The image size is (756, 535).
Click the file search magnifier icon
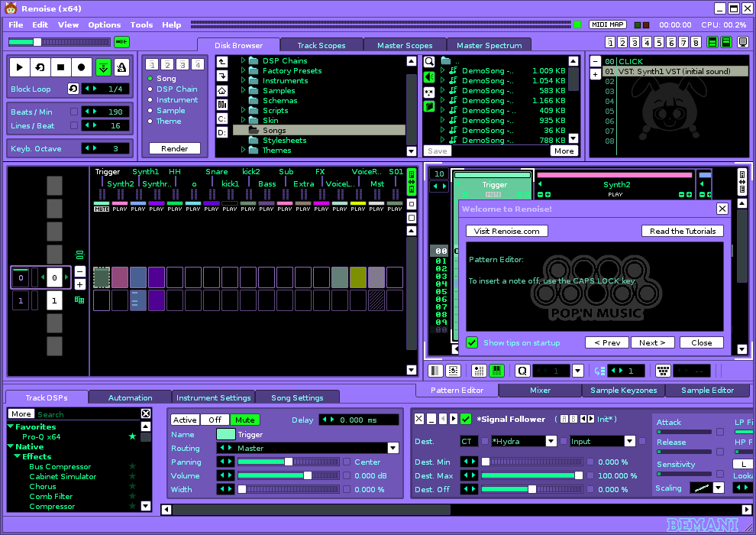coord(429,62)
